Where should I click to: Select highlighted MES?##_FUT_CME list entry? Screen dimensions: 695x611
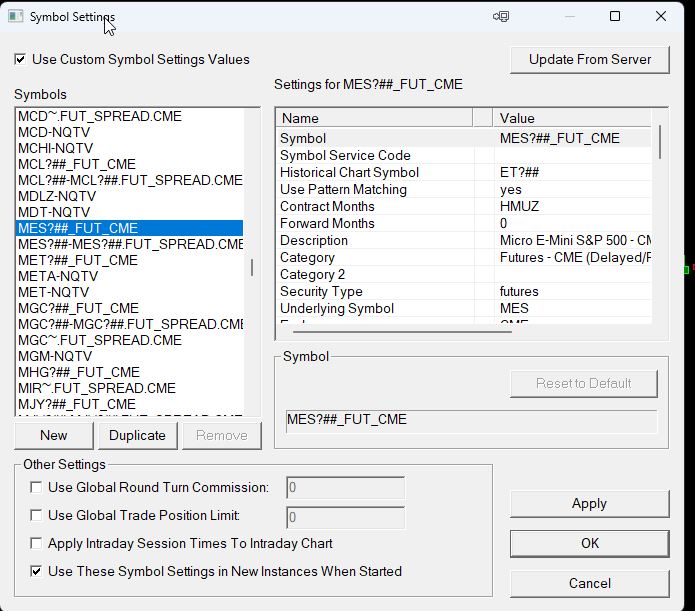click(x=129, y=228)
